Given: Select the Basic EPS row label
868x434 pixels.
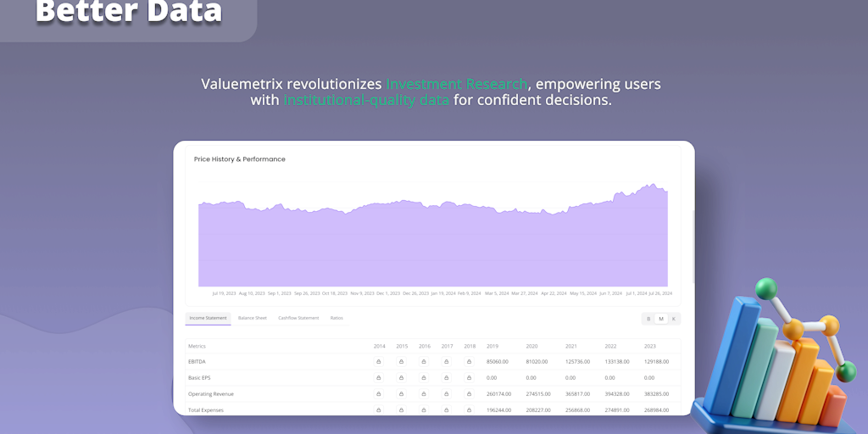Looking at the screenshot, I should (x=199, y=377).
